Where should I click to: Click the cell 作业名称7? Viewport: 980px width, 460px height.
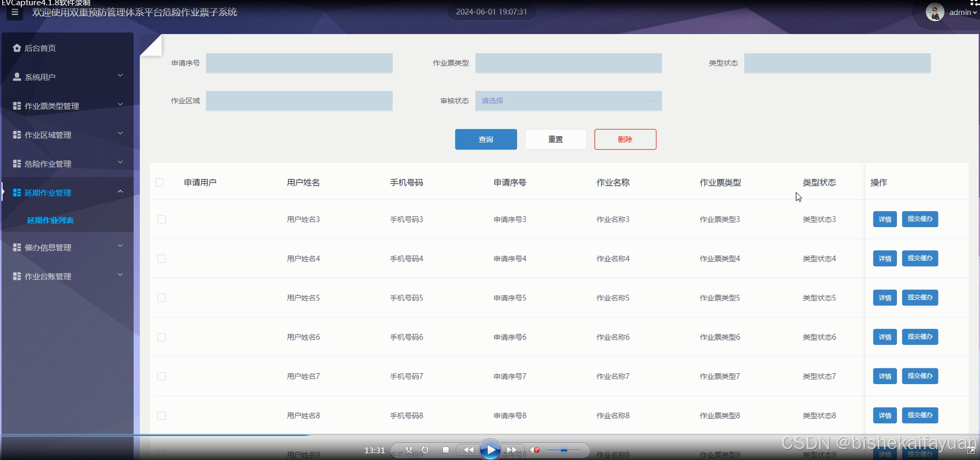point(613,376)
